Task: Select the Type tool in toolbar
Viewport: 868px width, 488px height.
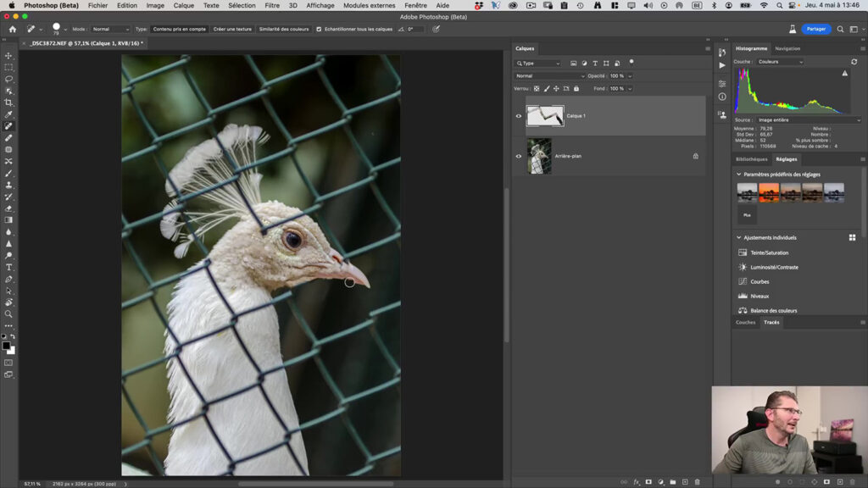Action: (x=8, y=267)
